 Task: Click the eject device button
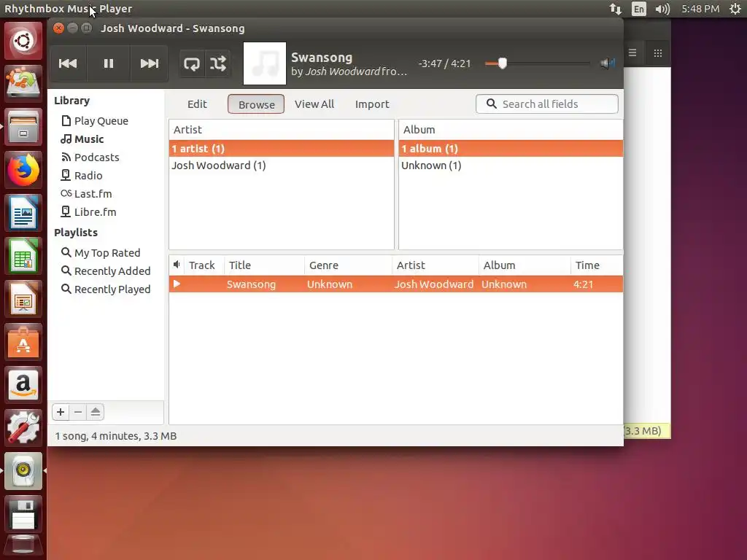point(96,412)
